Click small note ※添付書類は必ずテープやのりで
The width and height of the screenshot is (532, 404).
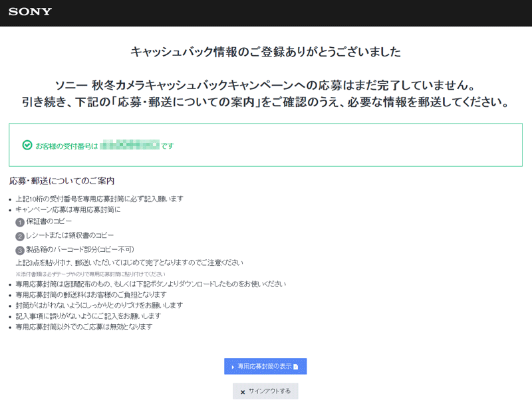point(90,274)
